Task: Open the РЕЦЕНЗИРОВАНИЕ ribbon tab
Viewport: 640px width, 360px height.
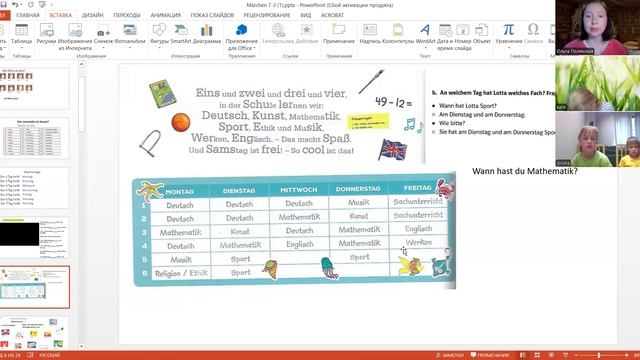Action: [267, 15]
